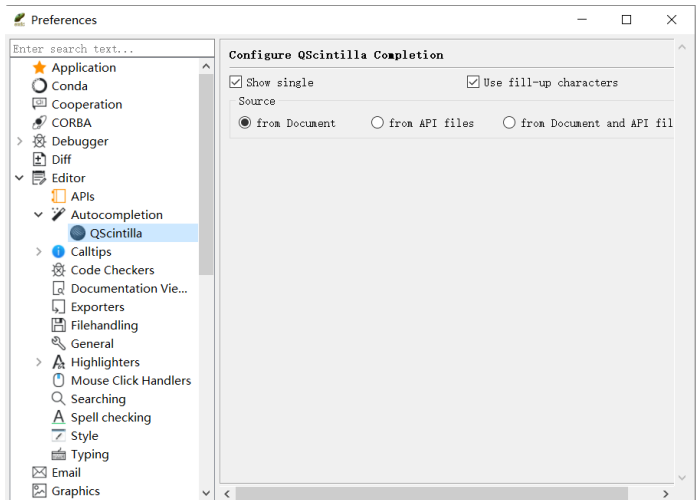This screenshot has width=696, height=500.
Task: Click the settings pane scroll down arrow
Action: 682,477
